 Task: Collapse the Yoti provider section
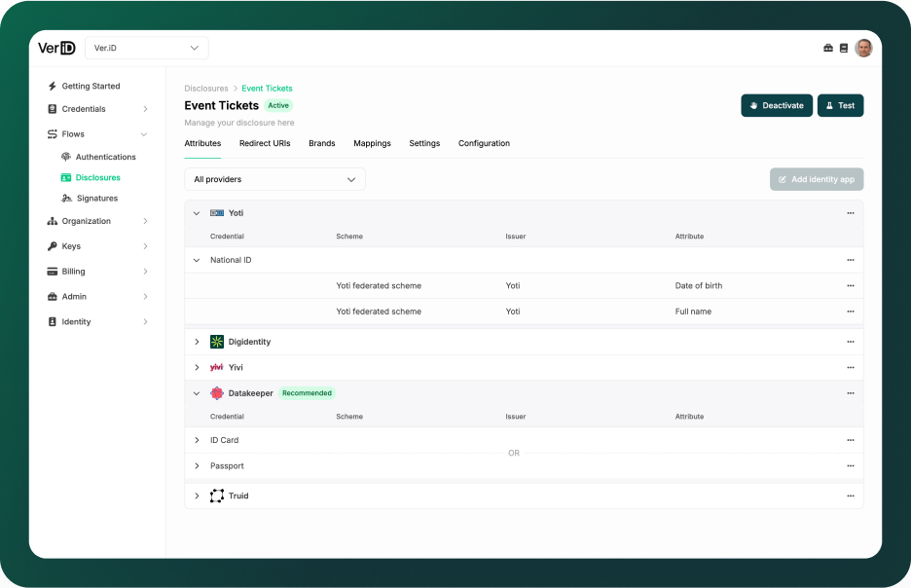point(197,213)
